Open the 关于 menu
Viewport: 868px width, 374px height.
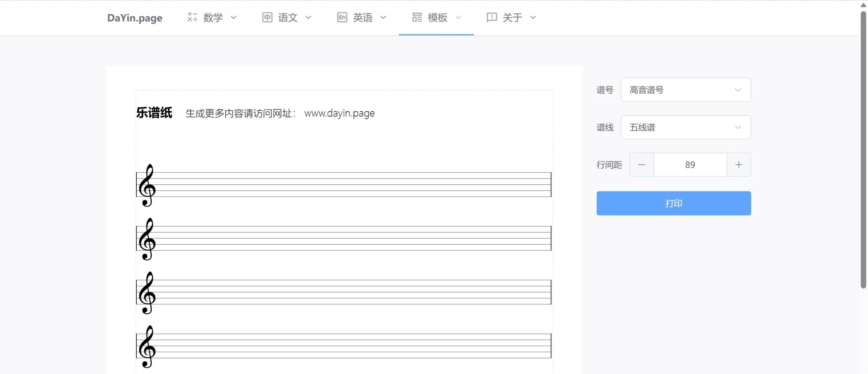click(x=512, y=17)
